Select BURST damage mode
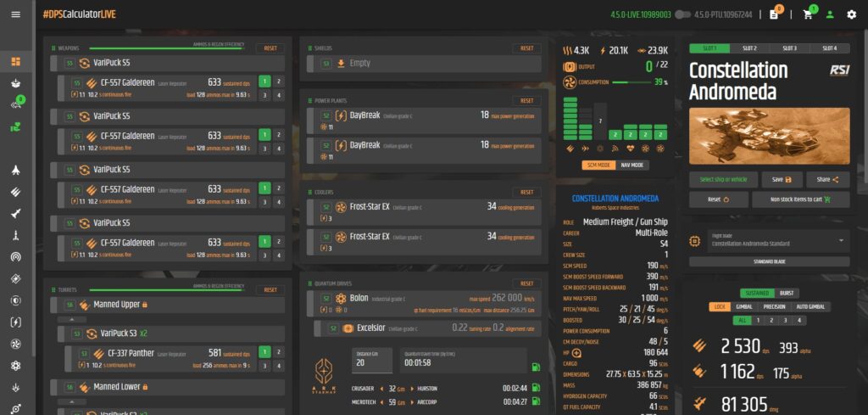The height and width of the screenshot is (415, 868). click(785, 293)
